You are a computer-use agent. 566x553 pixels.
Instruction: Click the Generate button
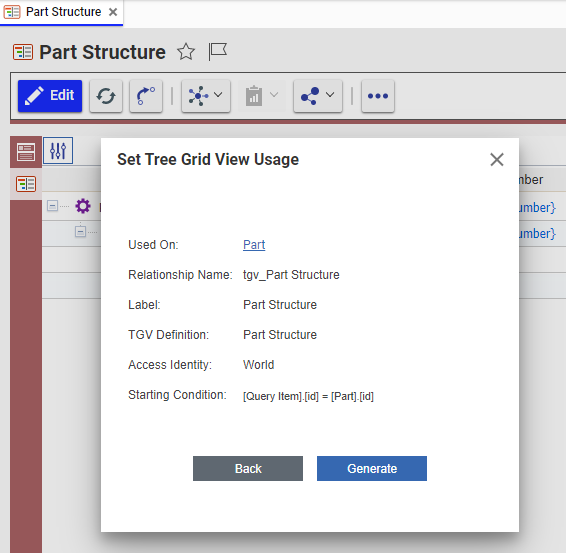pos(372,469)
